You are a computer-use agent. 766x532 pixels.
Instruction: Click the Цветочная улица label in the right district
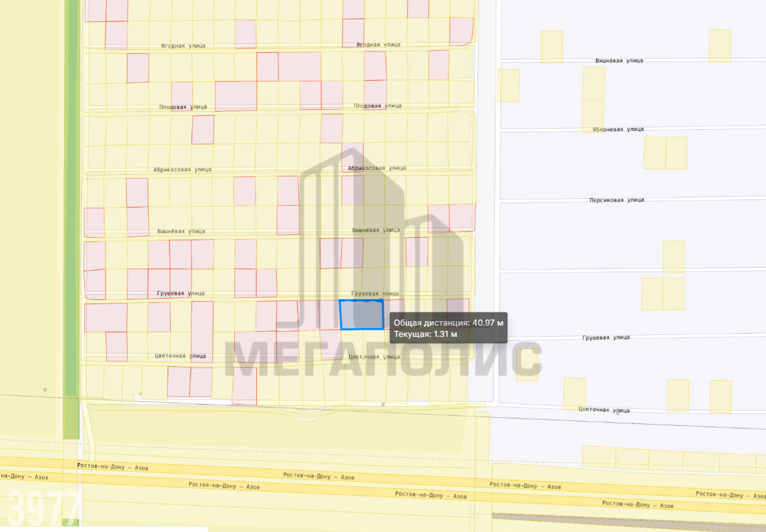point(604,410)
